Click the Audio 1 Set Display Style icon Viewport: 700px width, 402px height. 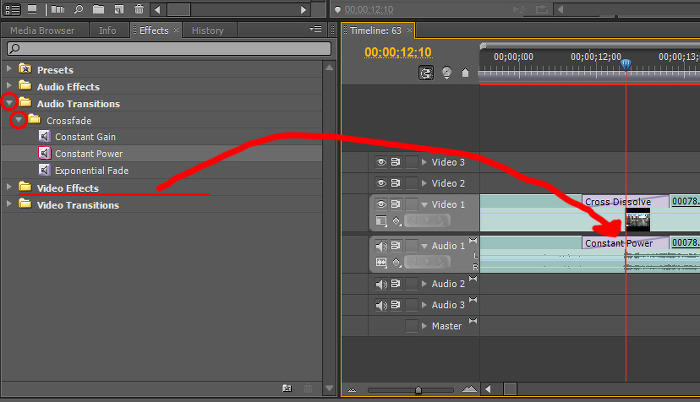(381, 262)
